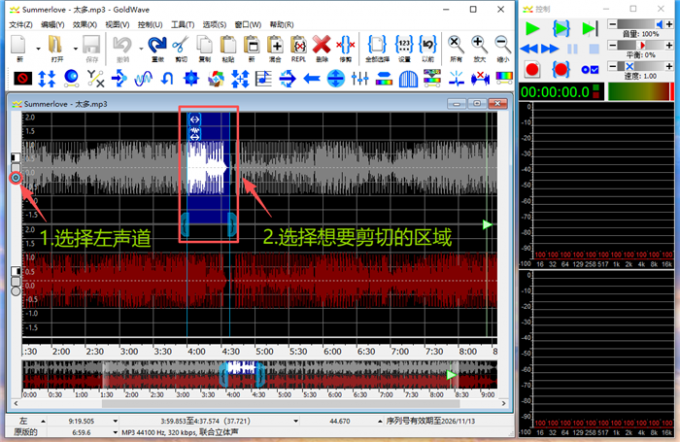Viewport: 680px width, 442px height.
Task: Click the speed slider in control panel
Action: point(643,65)
